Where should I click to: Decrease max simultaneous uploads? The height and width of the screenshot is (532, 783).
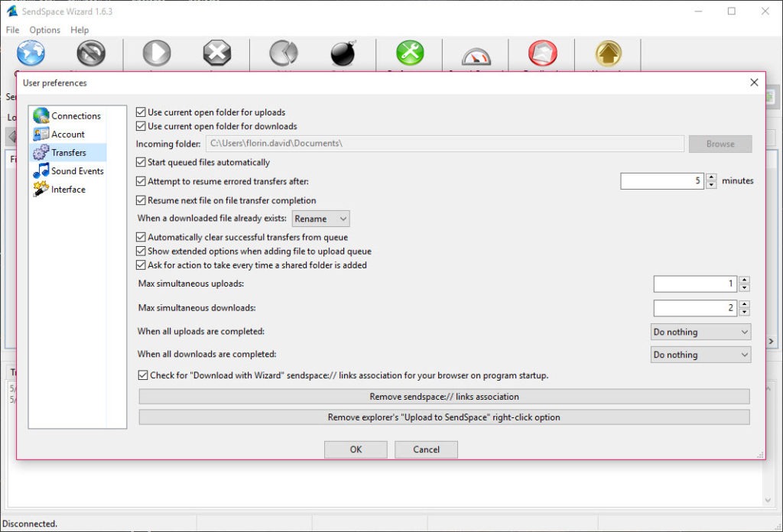click(744, 288)
